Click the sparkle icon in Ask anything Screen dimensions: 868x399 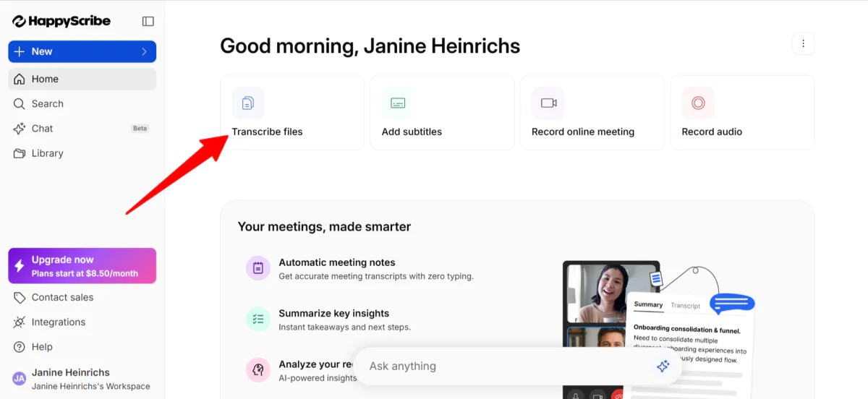pyautogui.click(x=663, y=366)
